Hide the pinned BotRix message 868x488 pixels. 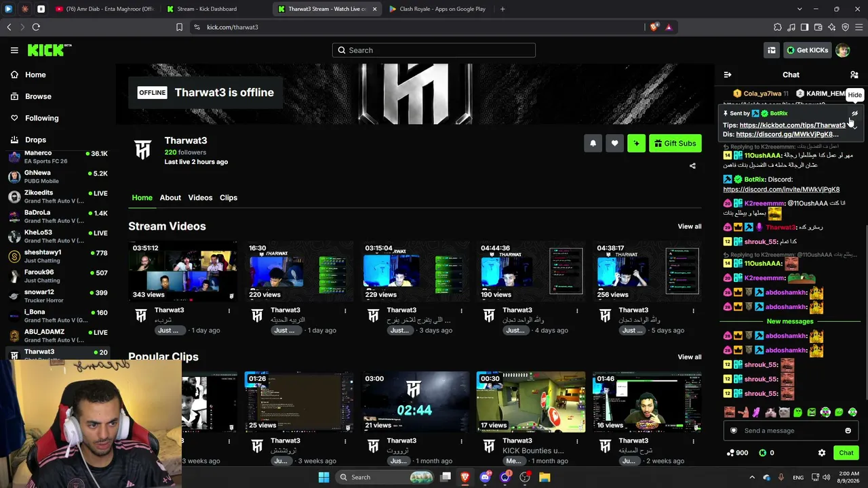(854, 113)
